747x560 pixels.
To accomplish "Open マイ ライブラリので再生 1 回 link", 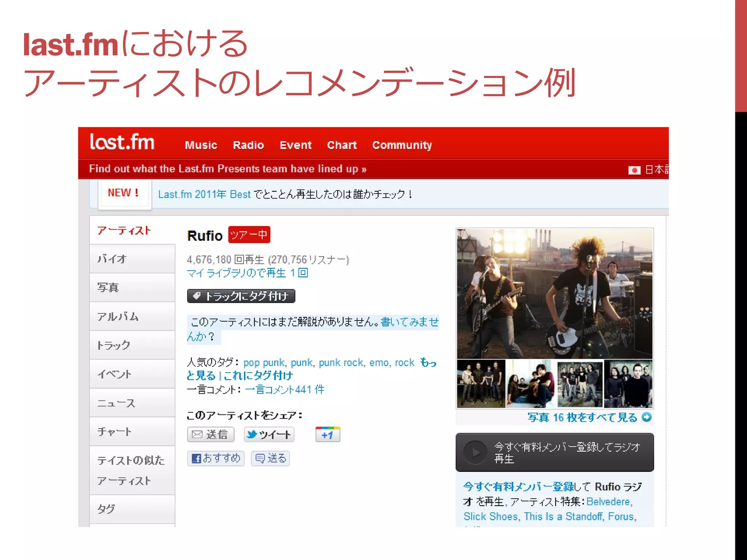I will tap(247, 273).
